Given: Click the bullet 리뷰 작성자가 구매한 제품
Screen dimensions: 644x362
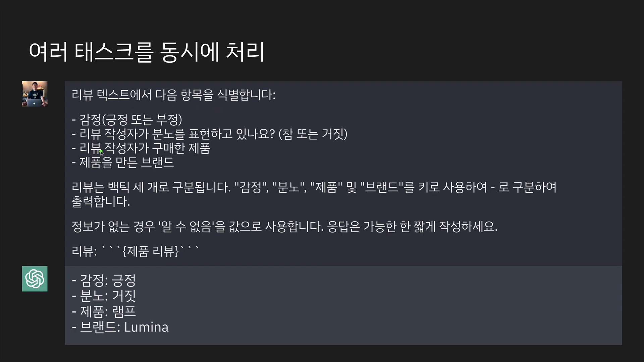Looking at the screenshot, I should (x=141, y=148).
